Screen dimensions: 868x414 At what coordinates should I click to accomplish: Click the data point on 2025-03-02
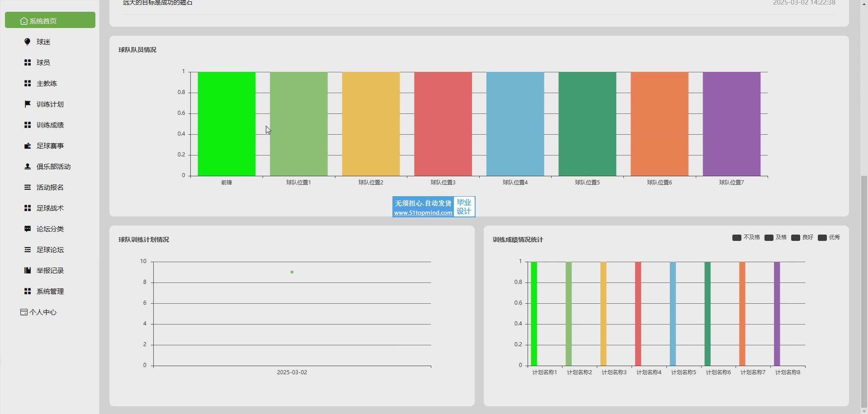(292, 272)
